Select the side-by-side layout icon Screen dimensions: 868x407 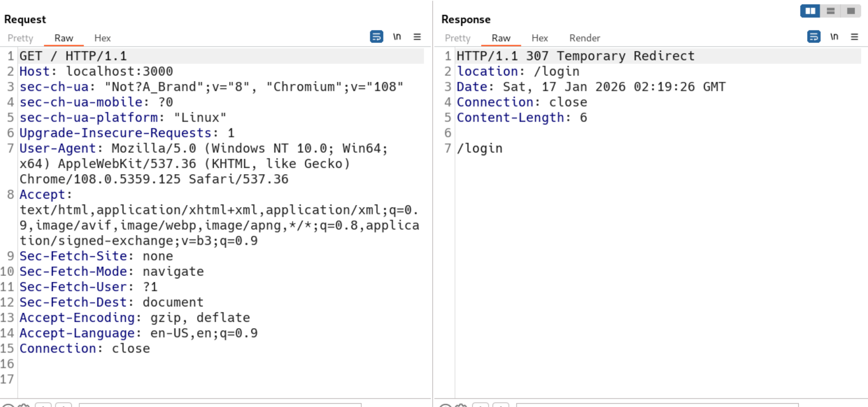coord(810,11)
